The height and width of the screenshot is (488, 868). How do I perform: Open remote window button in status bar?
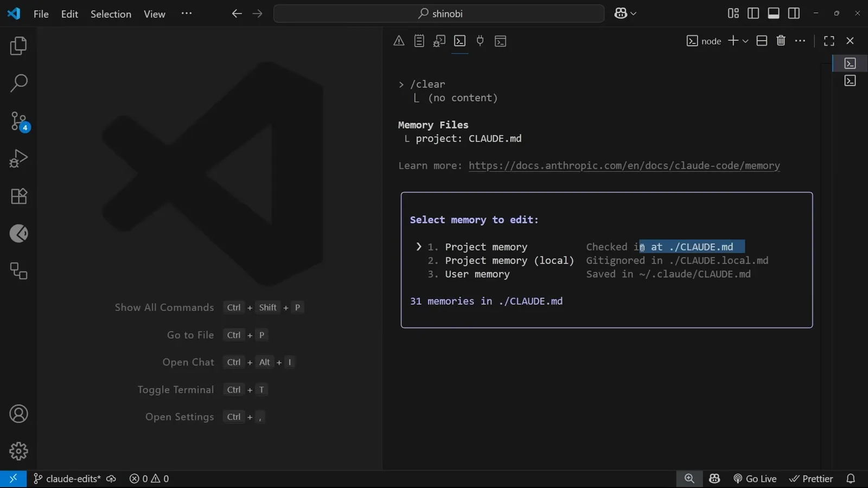[13, 479]
